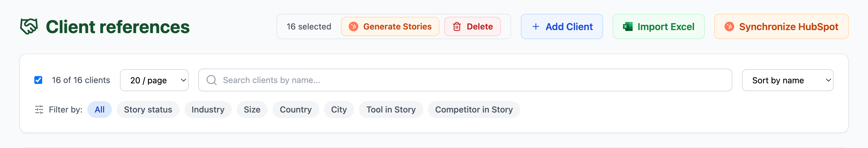868x148 pixels.
Task: Click the plus icon on Add Client
Action: (536, 26)
